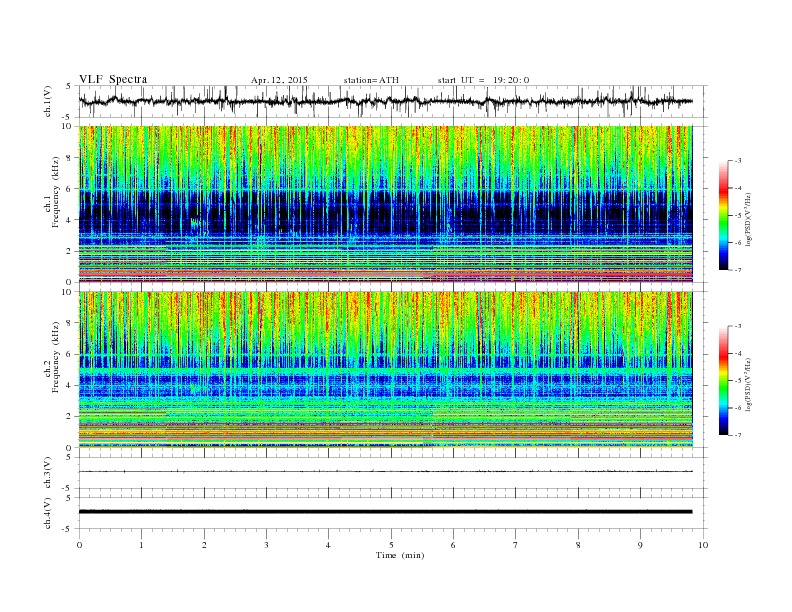Click the thick ch.4 voltage trace
The height and width of the screenshot is (612, 792).
coord(385,512)
